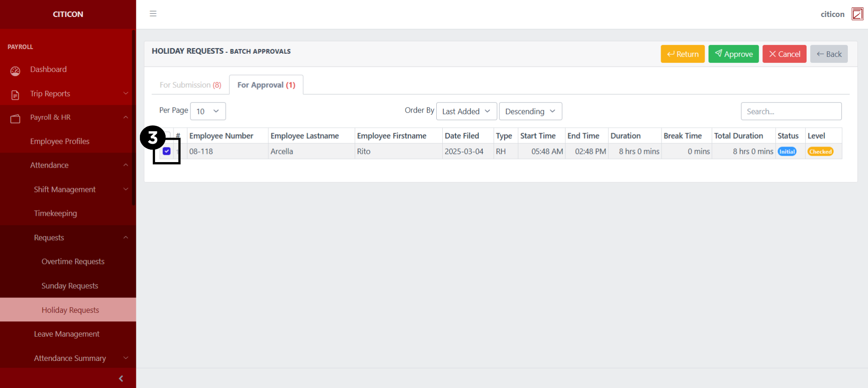
Task: Click the red Cancel button
Action: (784, 54)
